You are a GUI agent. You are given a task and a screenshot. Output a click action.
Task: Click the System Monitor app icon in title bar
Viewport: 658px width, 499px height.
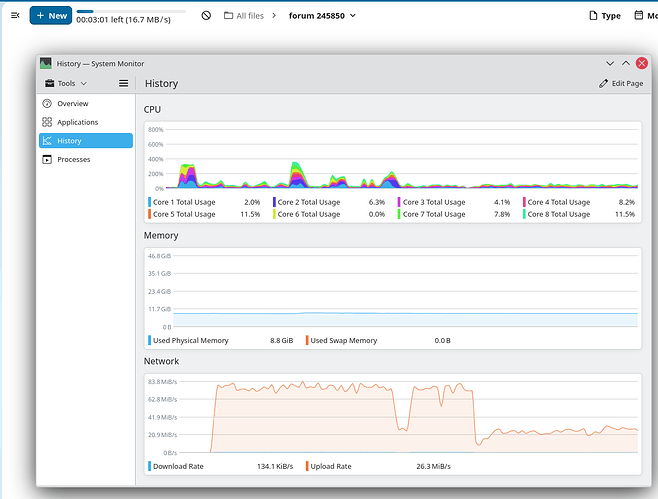46,63
